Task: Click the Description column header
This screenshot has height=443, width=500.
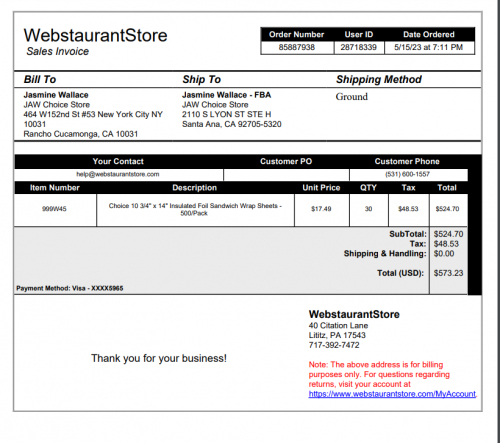Action: tap(194, 188)
